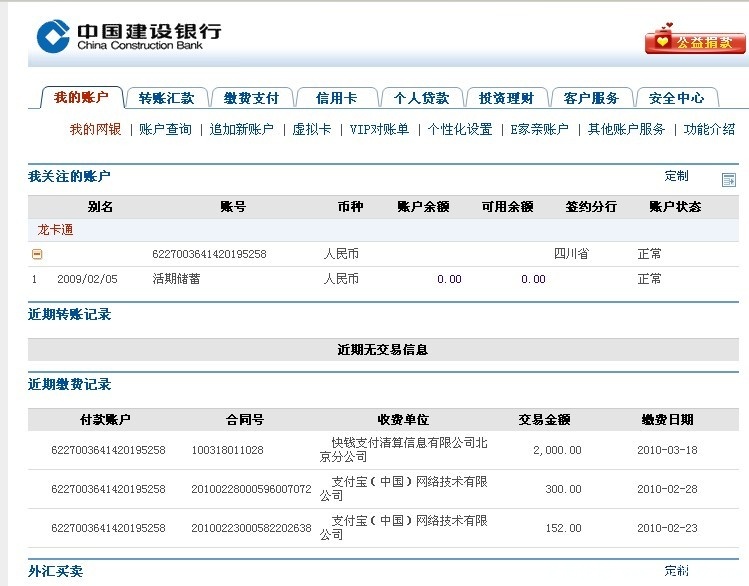Click the 付款账户 column header
Screen dimensions: 749x586
[105, 420]
